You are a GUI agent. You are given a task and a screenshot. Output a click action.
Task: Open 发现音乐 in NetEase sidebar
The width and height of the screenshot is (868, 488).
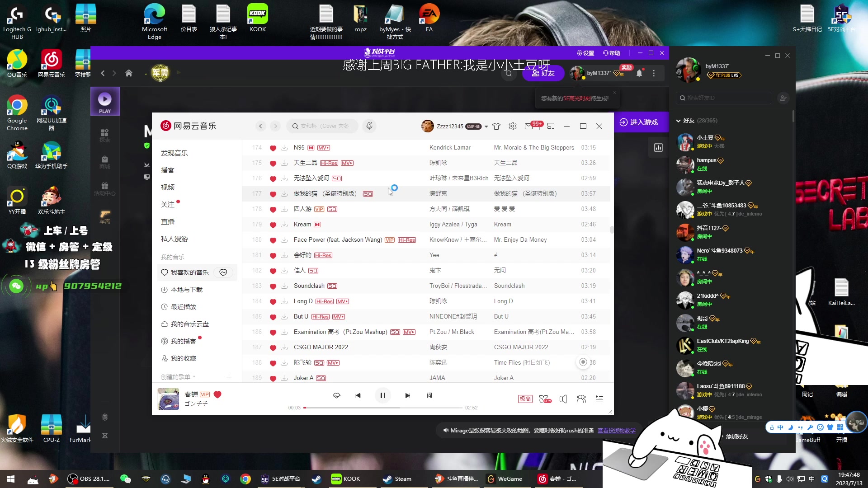175,153
